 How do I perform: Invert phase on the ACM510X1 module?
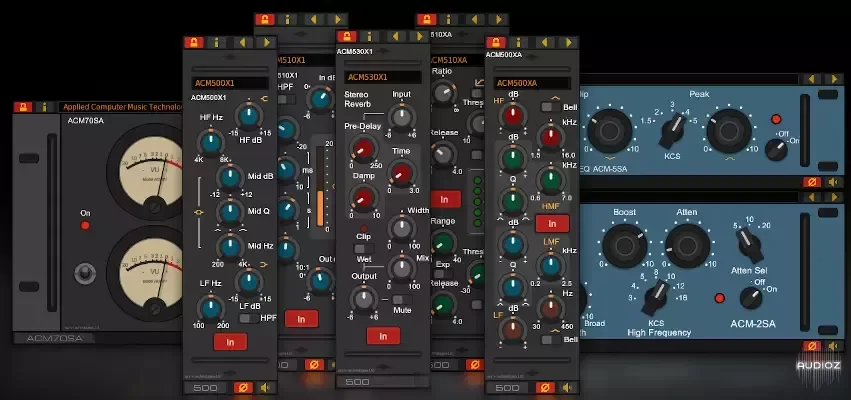(314, 365)
